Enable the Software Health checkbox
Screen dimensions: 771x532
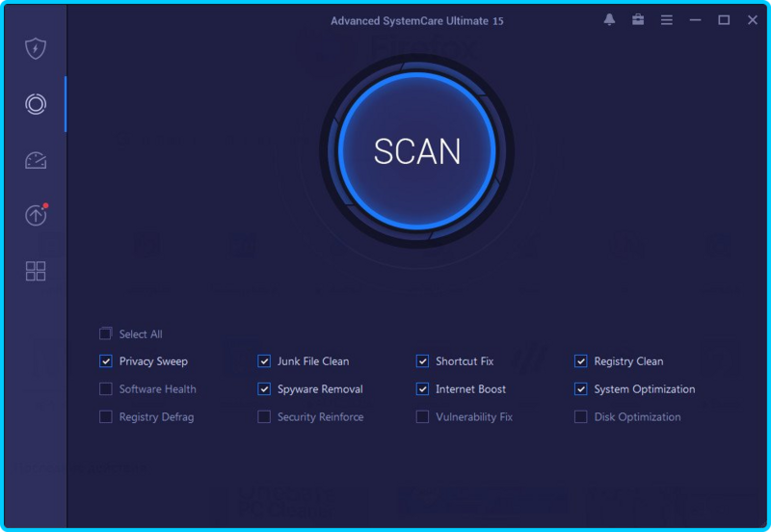pyautogui.click(x=106, y=389)
